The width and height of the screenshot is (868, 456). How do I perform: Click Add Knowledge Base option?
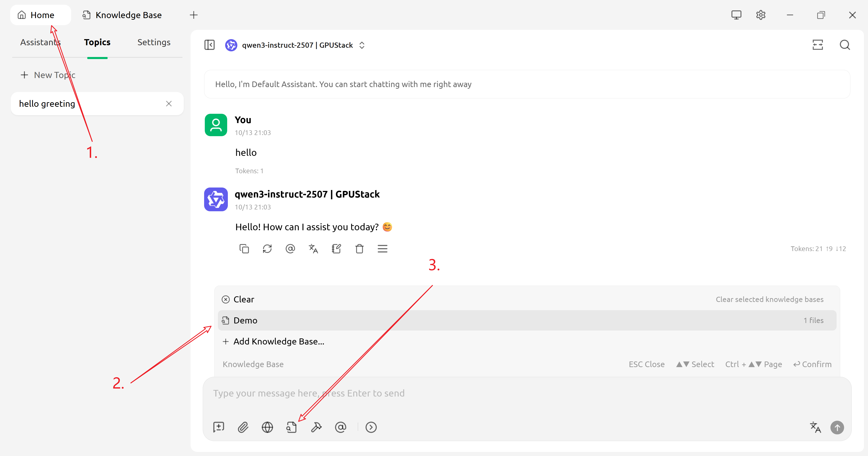click(278, 341)
